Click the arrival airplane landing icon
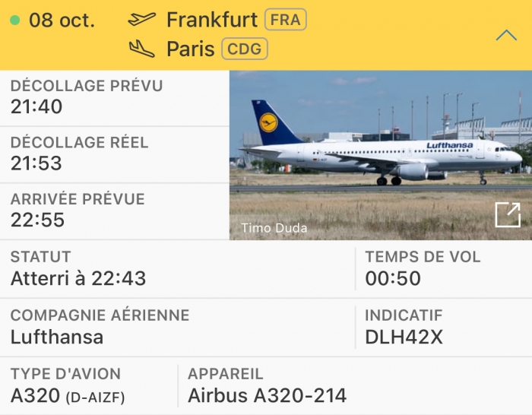This screenshot has height=415, width=532. (142, 49)
